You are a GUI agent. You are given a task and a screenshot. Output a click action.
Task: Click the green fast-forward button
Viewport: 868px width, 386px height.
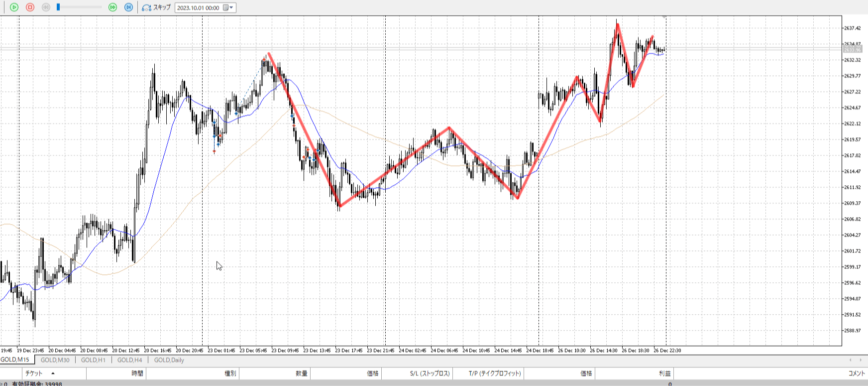click(x=113, y=7)
